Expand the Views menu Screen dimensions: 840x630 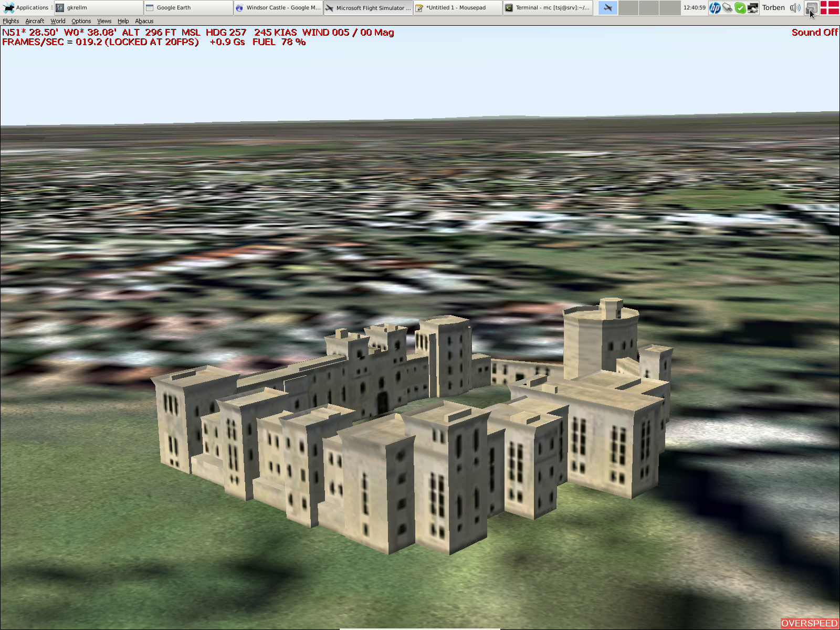click(x=104, y=21)
